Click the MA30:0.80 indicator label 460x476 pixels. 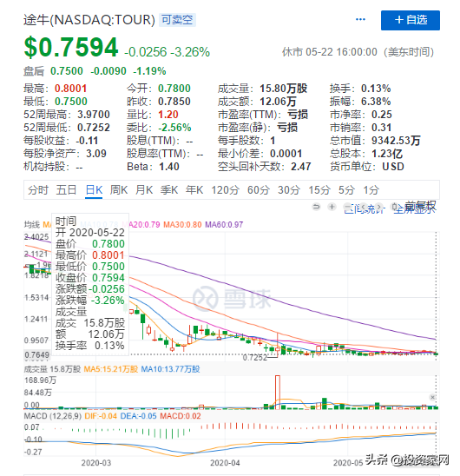pos(182,225)
